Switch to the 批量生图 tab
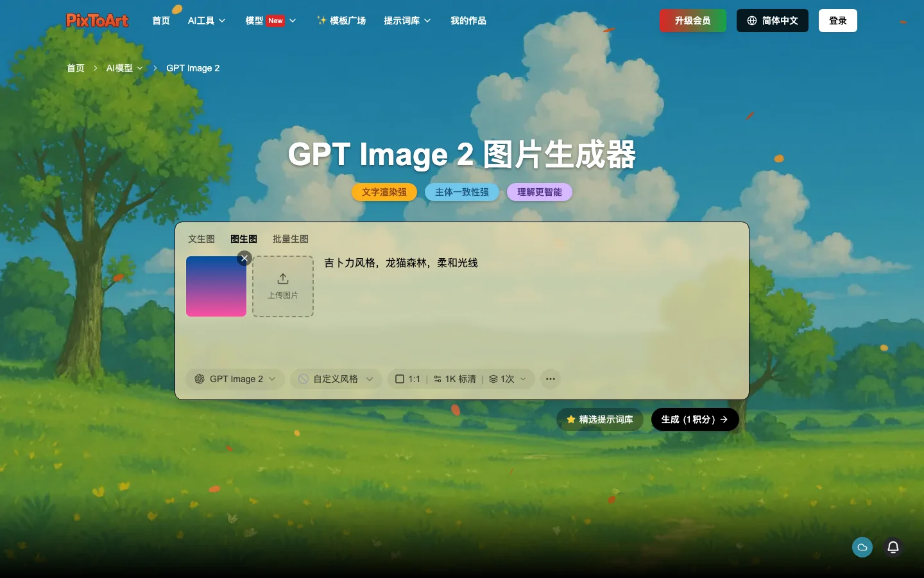Viewport: 924px width, 578px height. pyautogui.click(x=291, y=239)
